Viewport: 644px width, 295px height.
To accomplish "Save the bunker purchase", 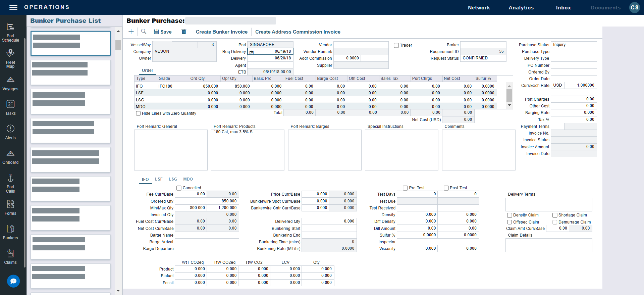I will tap(163, 32).
